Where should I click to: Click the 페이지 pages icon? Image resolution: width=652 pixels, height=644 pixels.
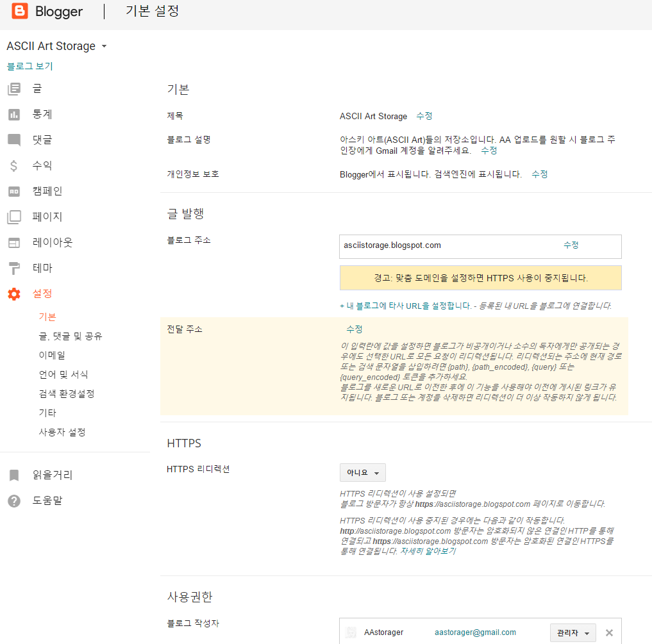pos(14,217)
